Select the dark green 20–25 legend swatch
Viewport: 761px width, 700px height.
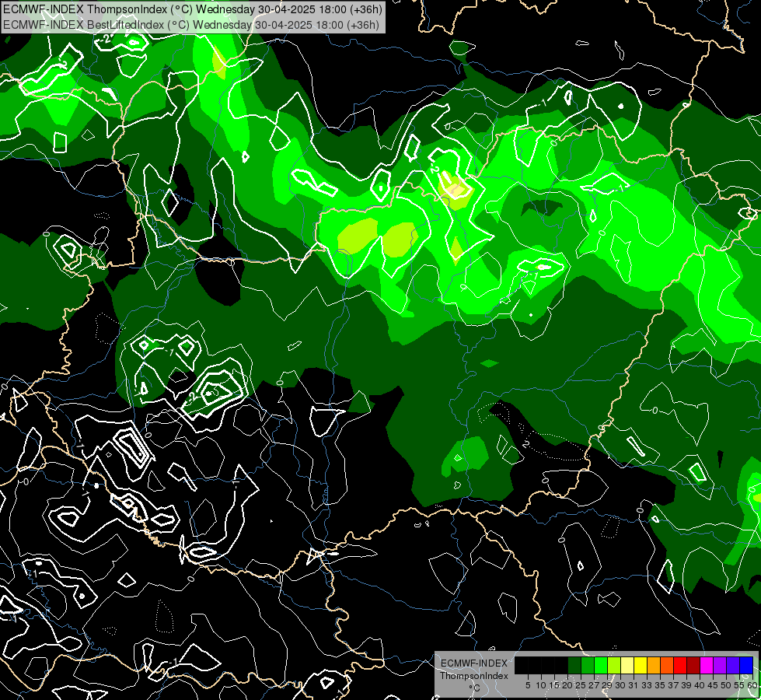pos(574,665)
